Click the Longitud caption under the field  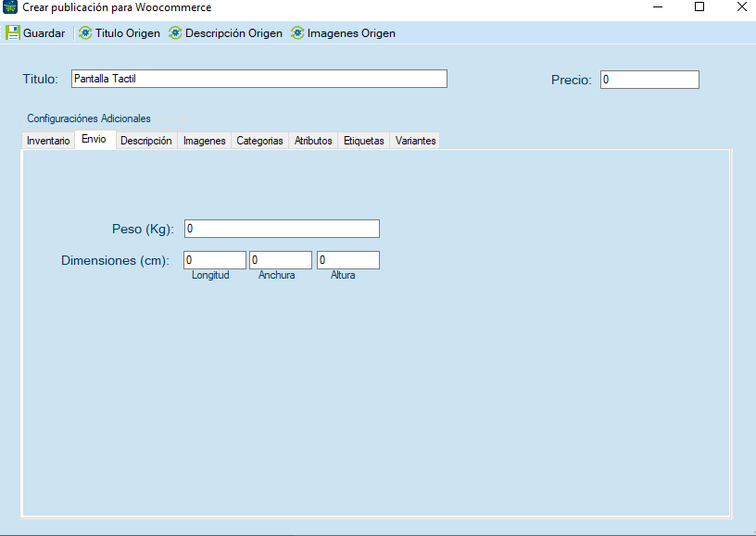click(210, 275)
